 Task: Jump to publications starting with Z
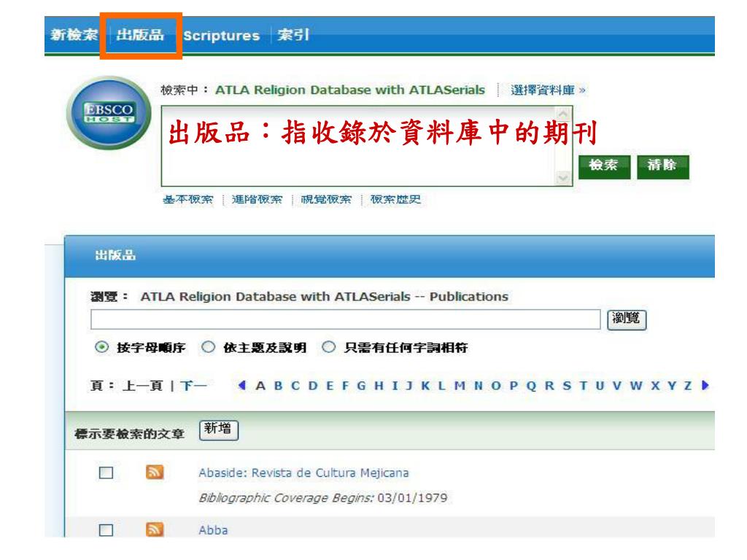pyautogui.click(x=688, y=386)
